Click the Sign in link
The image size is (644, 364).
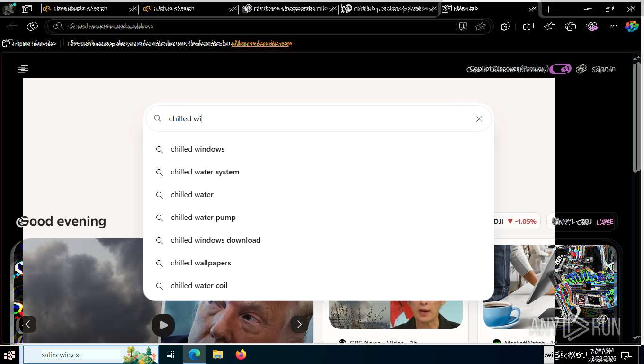[604, 69]
